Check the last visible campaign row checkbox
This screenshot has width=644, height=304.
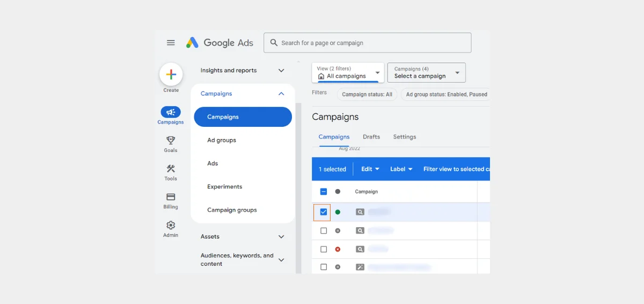tap(324, 267)
